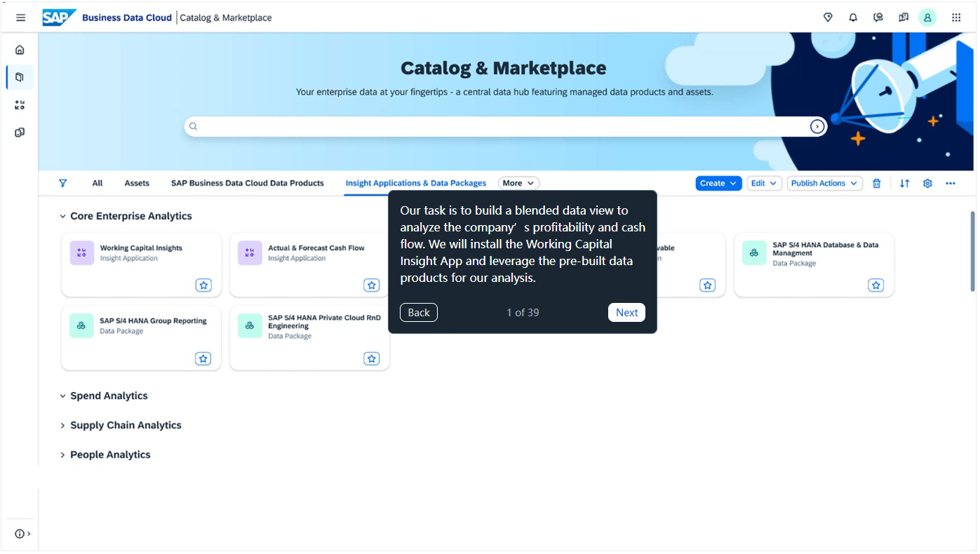The image size is (980, 554).
Task: Click the page vertical scrollbar
Action: tap(972, 251)
